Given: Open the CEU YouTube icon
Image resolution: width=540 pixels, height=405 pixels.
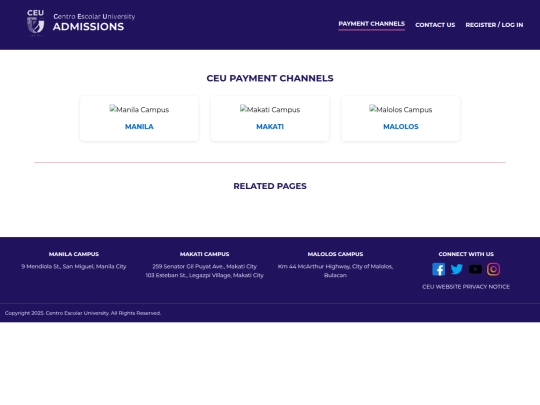Looking at the screenshot, I should click(475, 269).
